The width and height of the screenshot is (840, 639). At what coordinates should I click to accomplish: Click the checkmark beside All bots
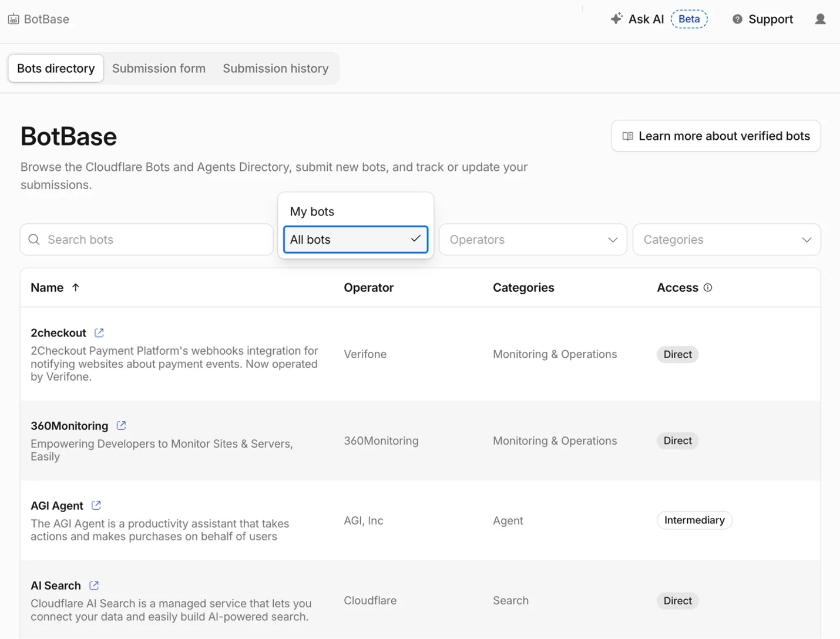pos(416,238)
